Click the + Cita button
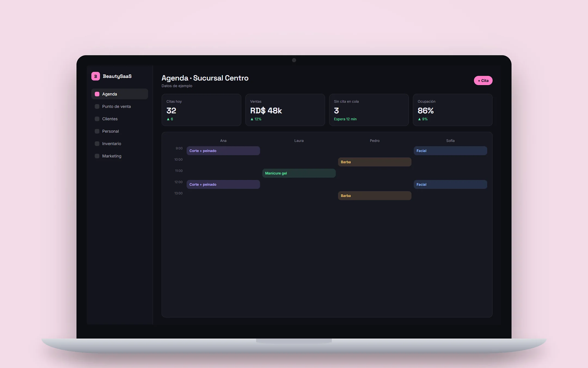The width and height of the screenshot is (588, 368). pyautogui.click(x=483, y=80)
